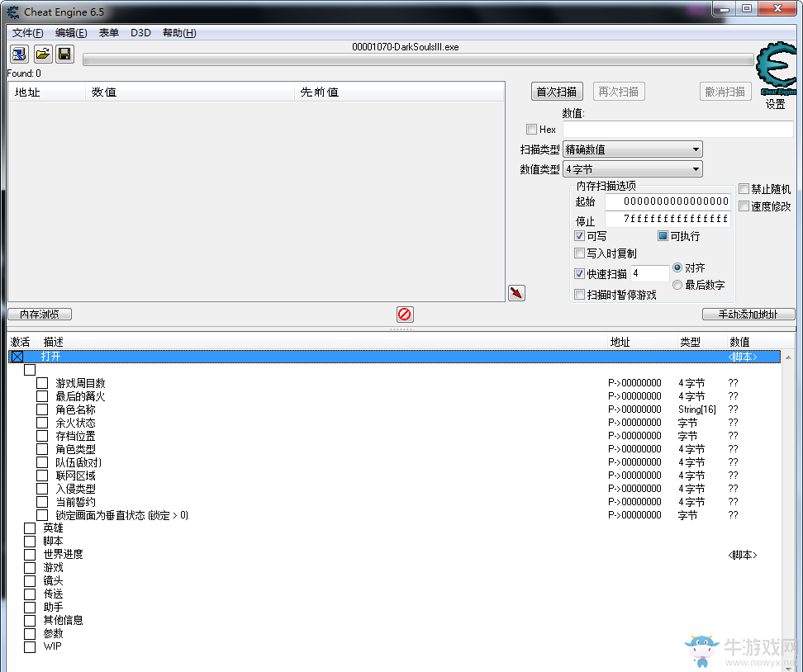Select the WIP group row
The image size is (803, 672).
click(x=395, y=647)
